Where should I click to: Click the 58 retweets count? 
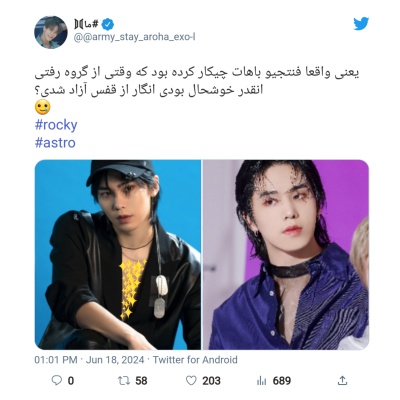click(141, 381)
